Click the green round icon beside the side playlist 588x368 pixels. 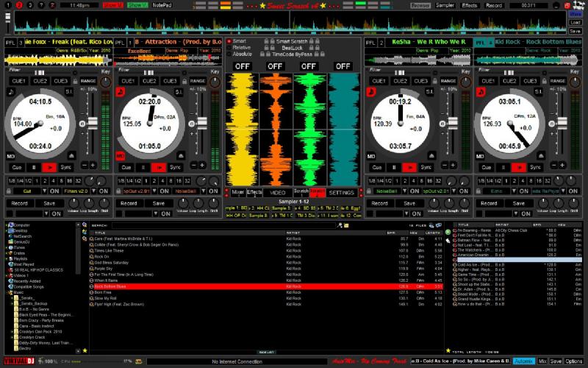[448, 232]
